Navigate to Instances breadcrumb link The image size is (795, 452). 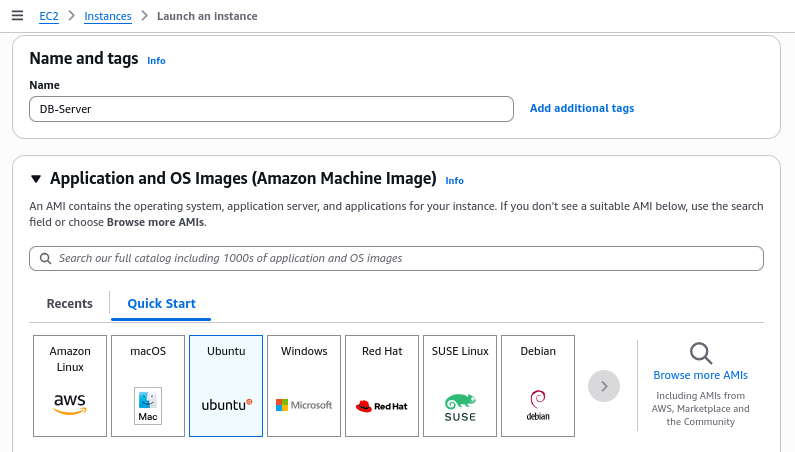108,16
